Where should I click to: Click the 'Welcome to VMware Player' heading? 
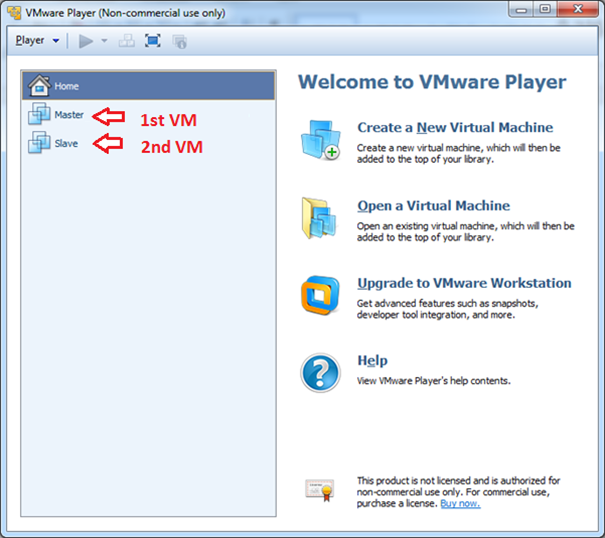[432, 82]
